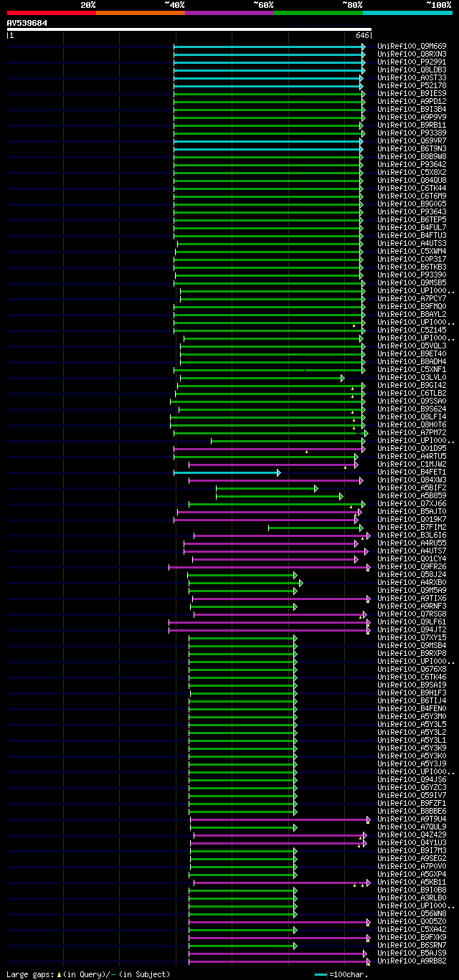Image resolution: width=459 pixels, height=980 pixels.
Task: Open hit UniRef100_Q8LDB3
Action: (x=412, y=70)
